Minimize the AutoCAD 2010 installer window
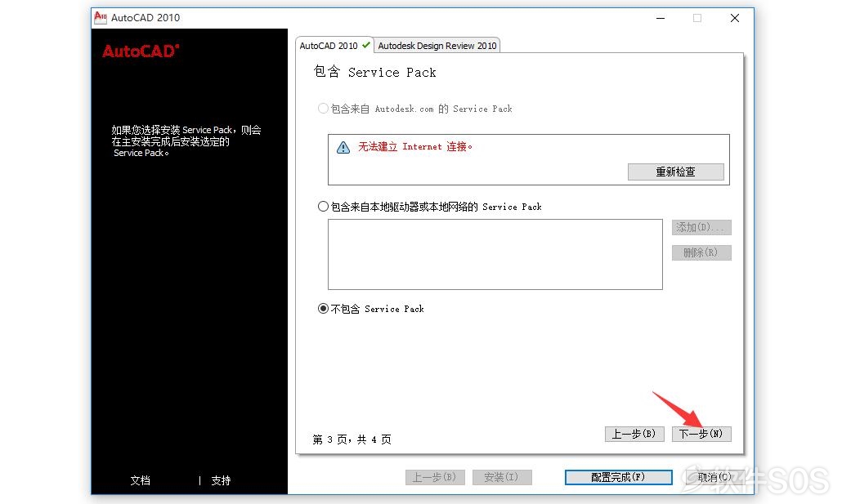842x504 pixels. click(x=661, y=18)
